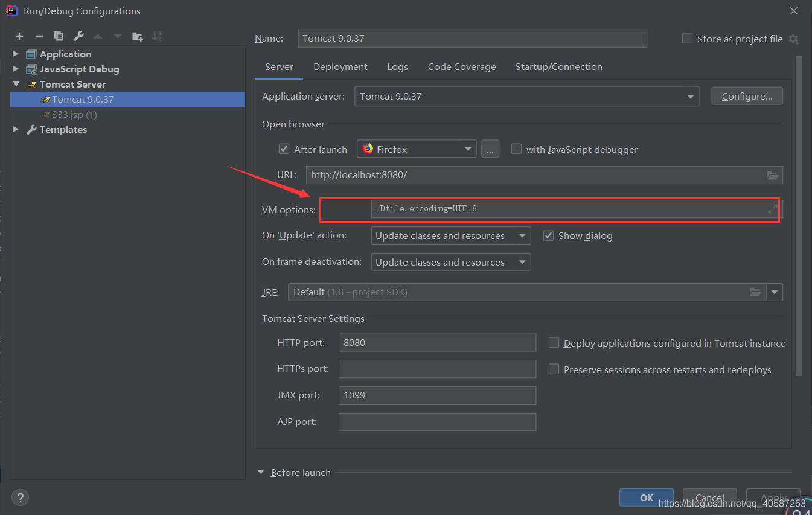
Task: Click Name input field
Action: (472, 38)
